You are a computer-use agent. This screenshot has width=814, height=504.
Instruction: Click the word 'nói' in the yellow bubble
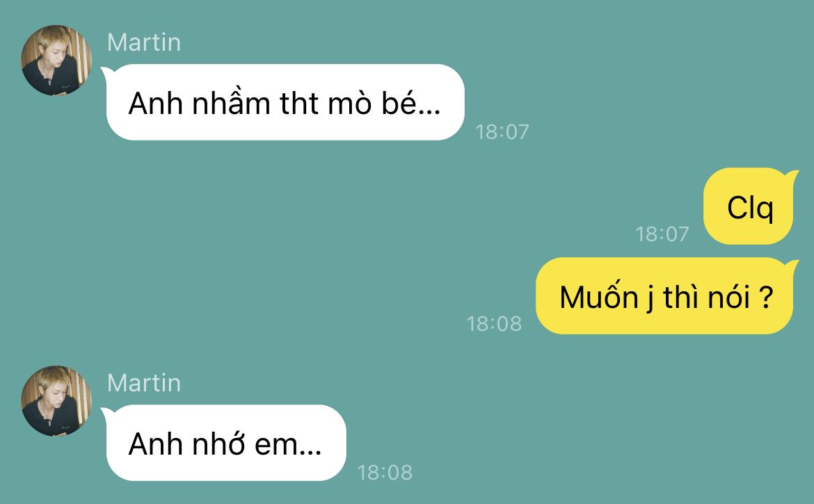(x=731, y=297)
